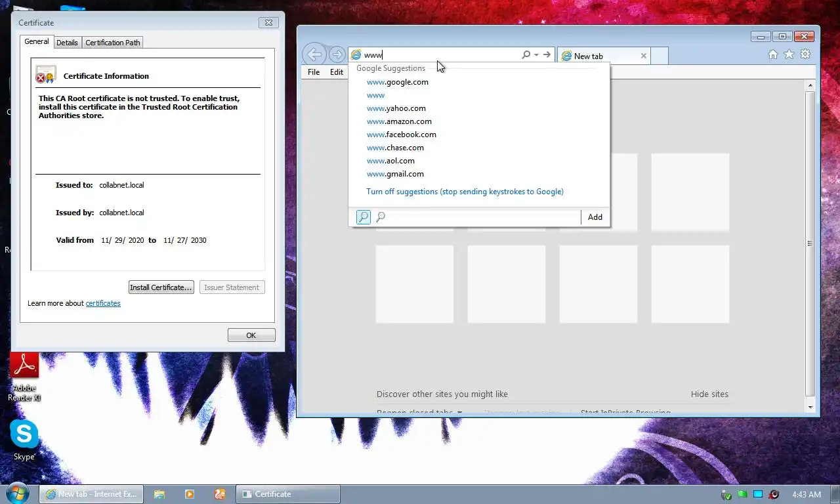840x504 pixels.
Task: Click the disabled Issuer Statement button
Action: pos(232,287)
